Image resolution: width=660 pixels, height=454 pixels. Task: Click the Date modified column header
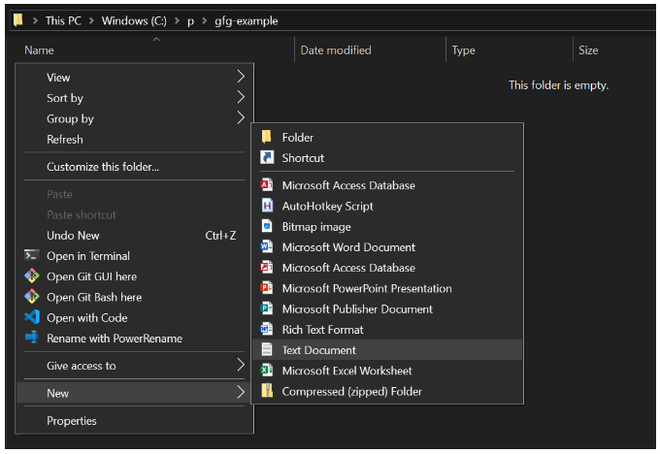tap(335, 50)
